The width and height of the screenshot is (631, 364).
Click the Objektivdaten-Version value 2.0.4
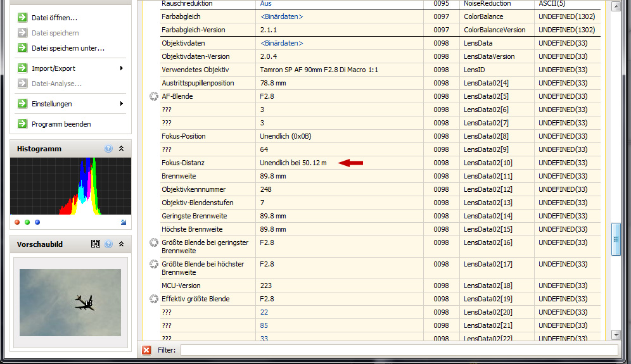tap(269, 56)
